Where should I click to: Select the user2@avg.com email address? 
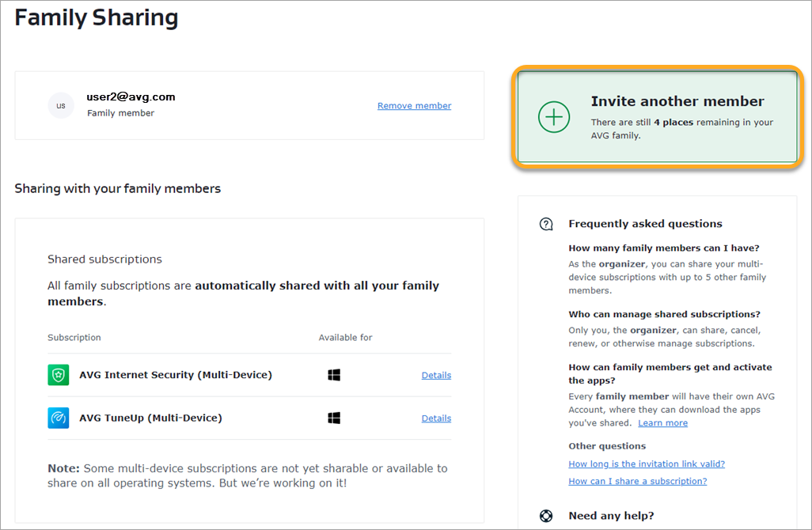click(x=131, y=97)
